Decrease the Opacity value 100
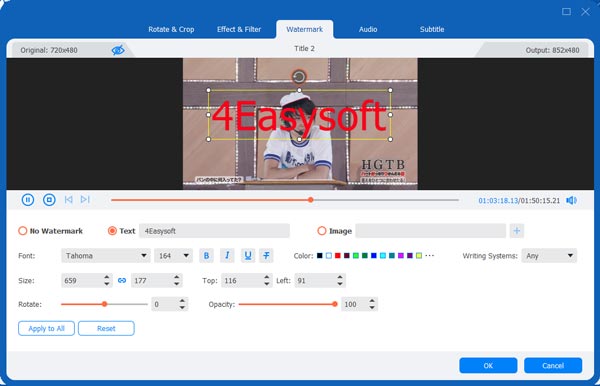 [x=372, y=308]
